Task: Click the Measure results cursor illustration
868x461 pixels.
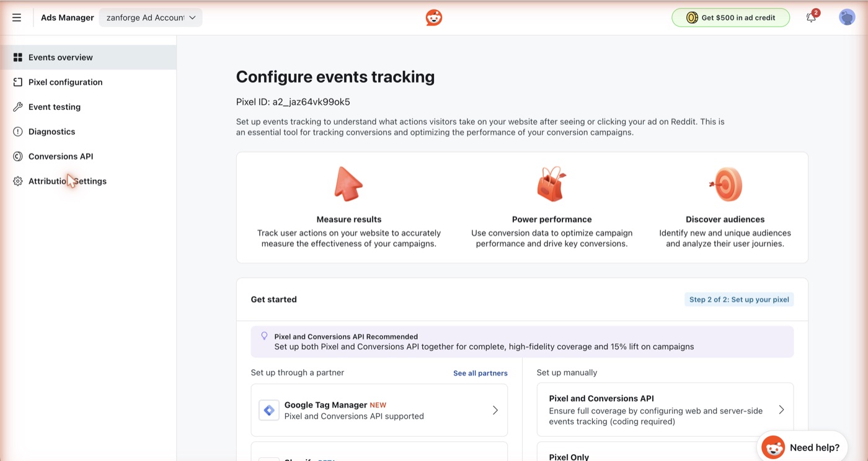Action: [348, 184]
